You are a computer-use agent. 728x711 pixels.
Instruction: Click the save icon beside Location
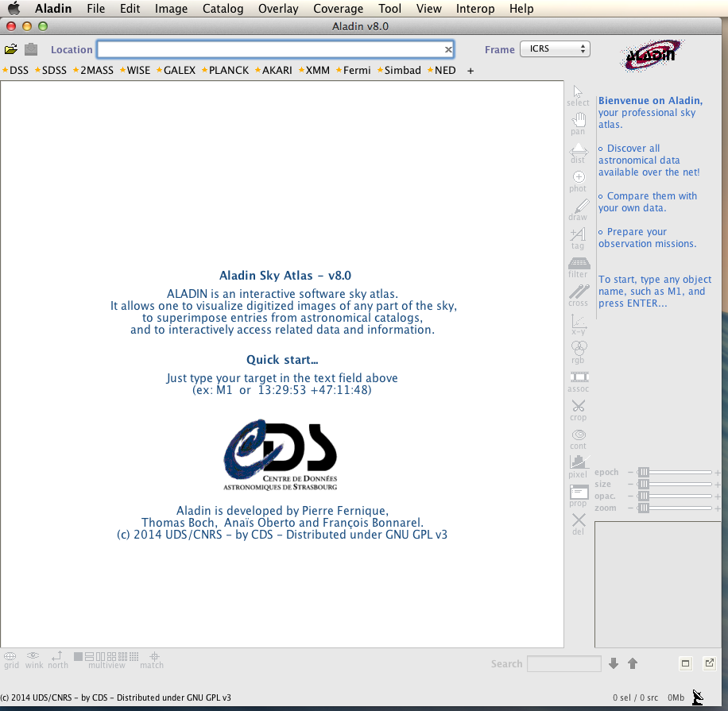pyautogui.click(x=31, y=48)
